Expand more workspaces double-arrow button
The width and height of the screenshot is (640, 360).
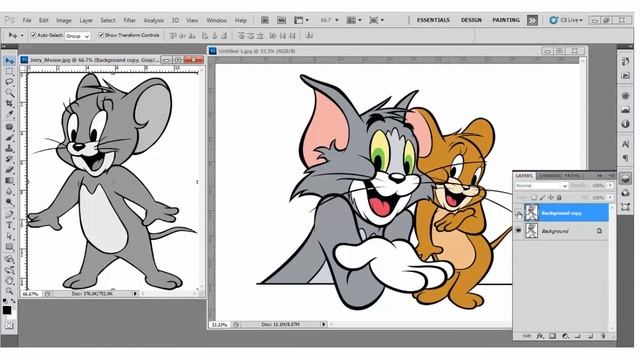click(532, 20)
